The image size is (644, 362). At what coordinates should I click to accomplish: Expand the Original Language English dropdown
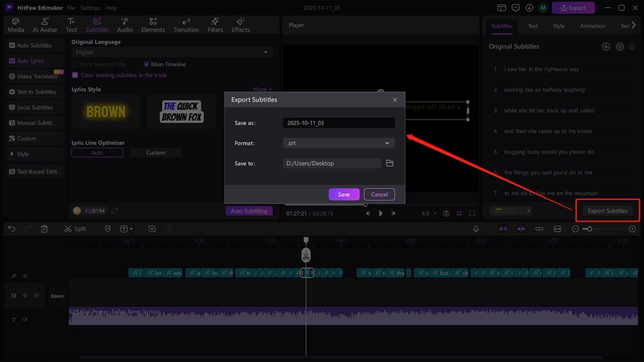(x=172, y=52)
